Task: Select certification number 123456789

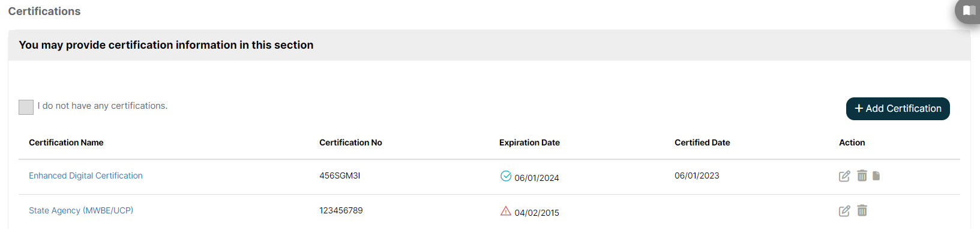Action: pos(341,210)
